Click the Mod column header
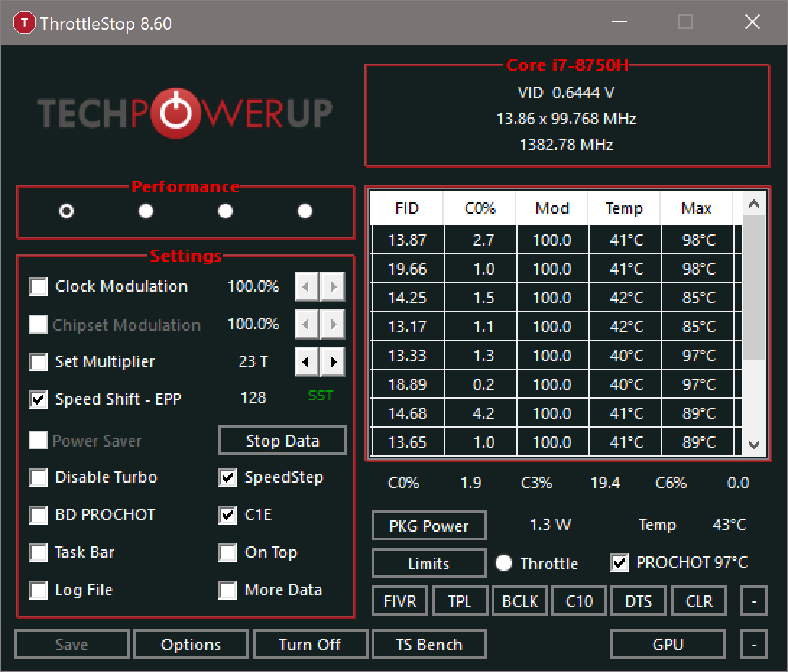788x672 pixels. pos(552,208)
